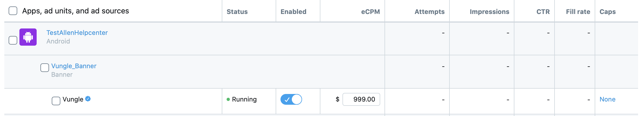Open the TestAllenHelpcenter app link

77,33
